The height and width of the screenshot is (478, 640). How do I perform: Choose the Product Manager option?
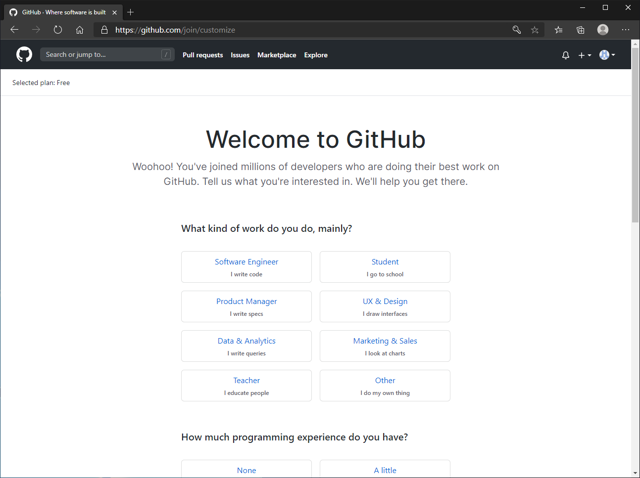click(x=247, y=307)
